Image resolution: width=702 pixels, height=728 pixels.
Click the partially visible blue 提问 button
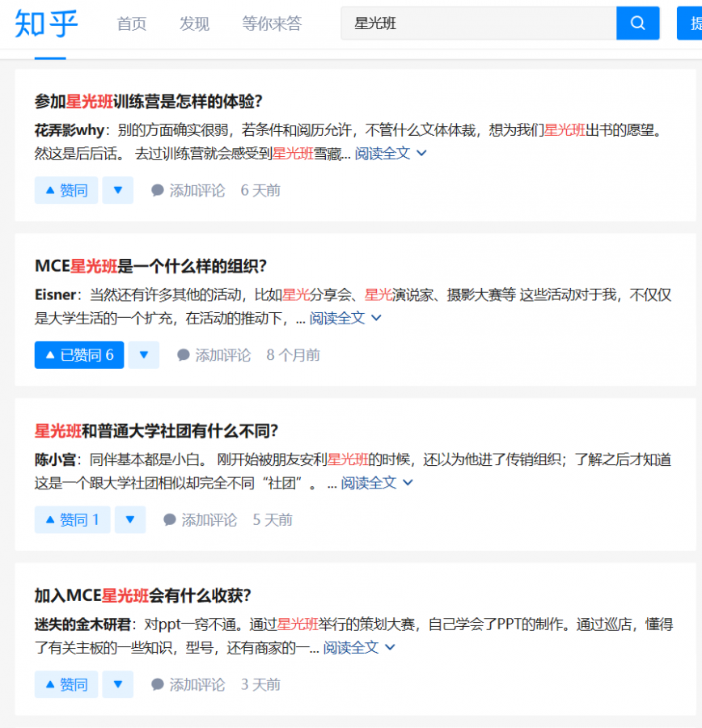tap(690, 23)
